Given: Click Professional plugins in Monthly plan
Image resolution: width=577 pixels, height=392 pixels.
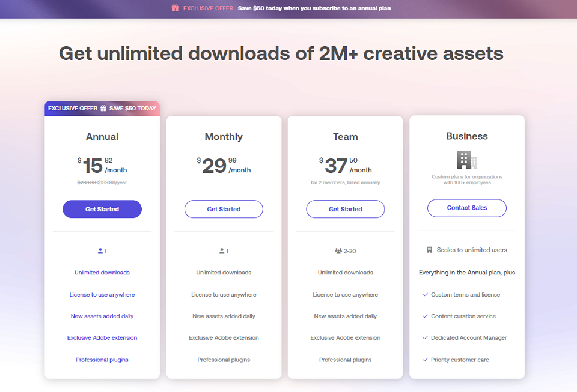Looking at the screenshot, I should click(224, 360).
